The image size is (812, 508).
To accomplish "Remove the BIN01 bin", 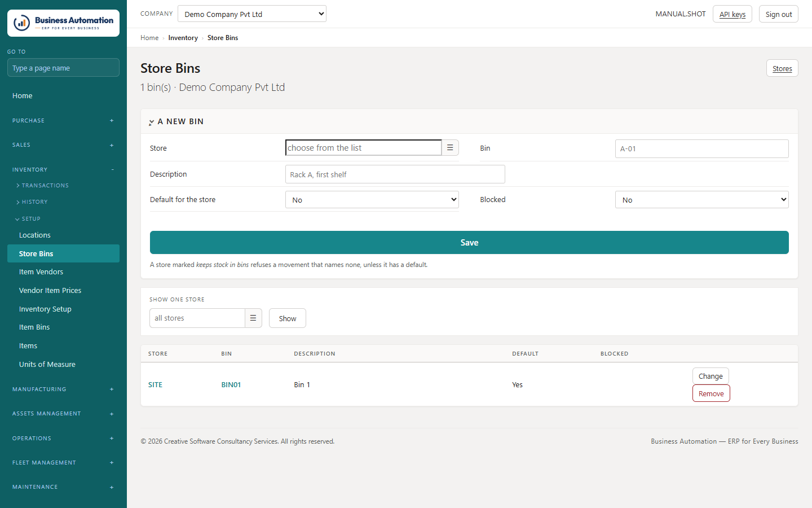I will click(711, 393).
